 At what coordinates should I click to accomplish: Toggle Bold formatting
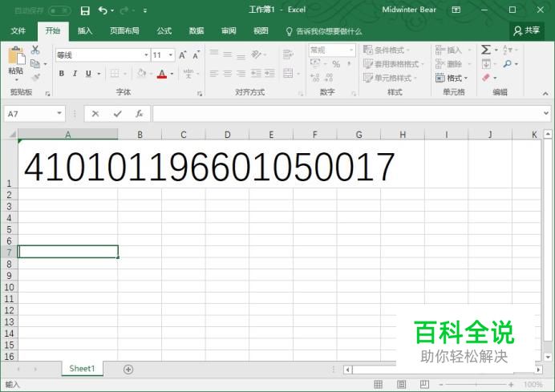pyautogui.click(x=62, y=74)
